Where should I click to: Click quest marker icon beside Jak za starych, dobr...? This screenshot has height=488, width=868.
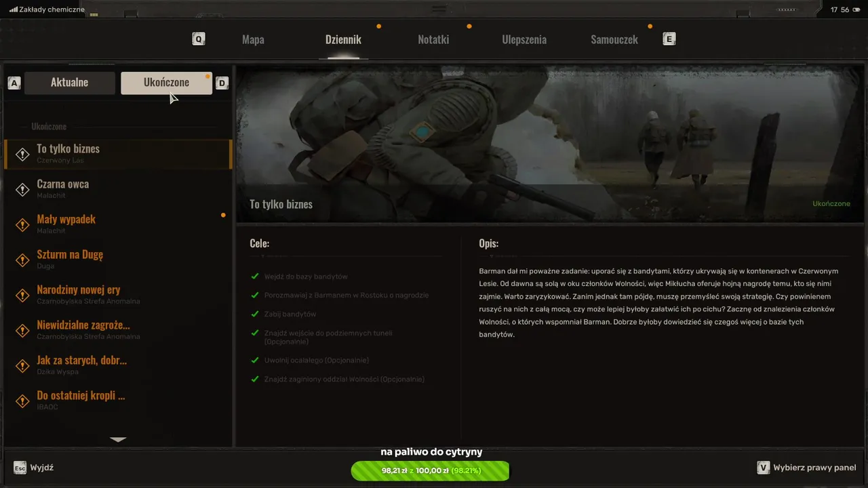pyautogui.click(x=22, y=366)
